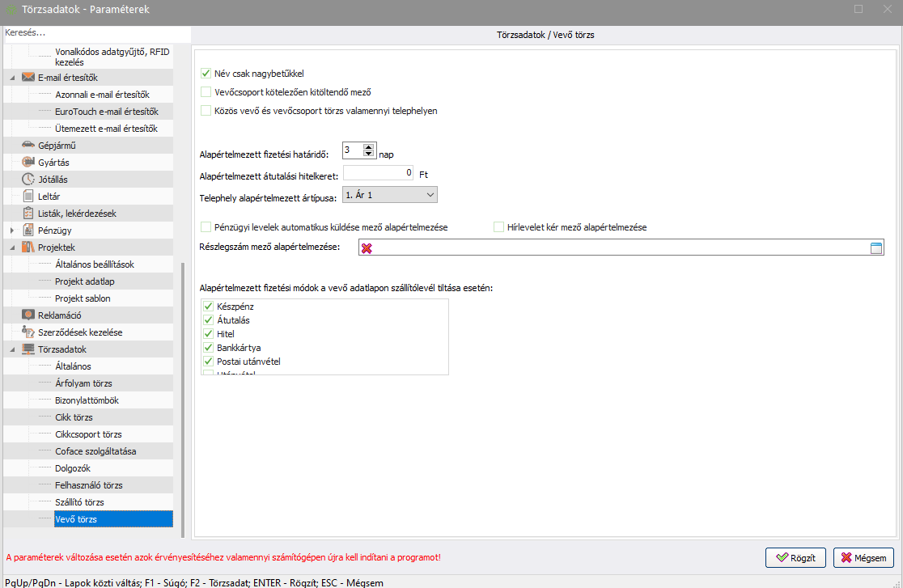Open the 'Telephely alapértelmezett ártípusa' dropdown
Image resolution: width=903 pixels, height=588 pixels.
(x=429, y=195)
